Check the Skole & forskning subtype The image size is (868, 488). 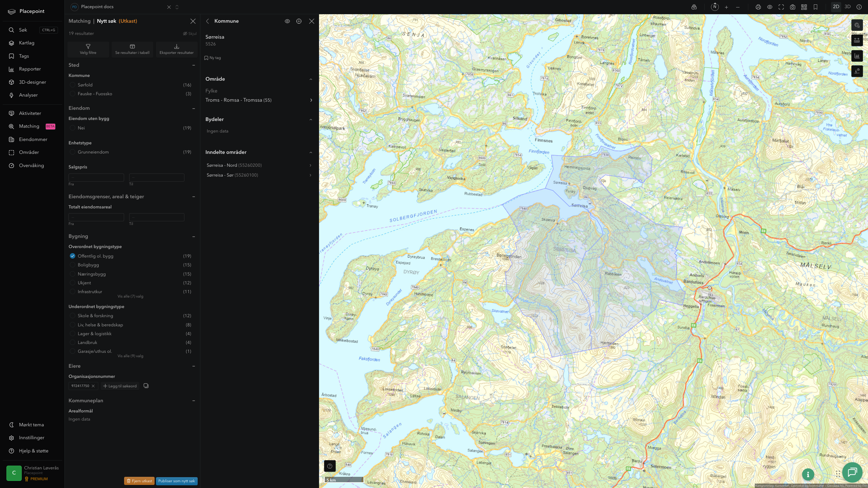72,316
